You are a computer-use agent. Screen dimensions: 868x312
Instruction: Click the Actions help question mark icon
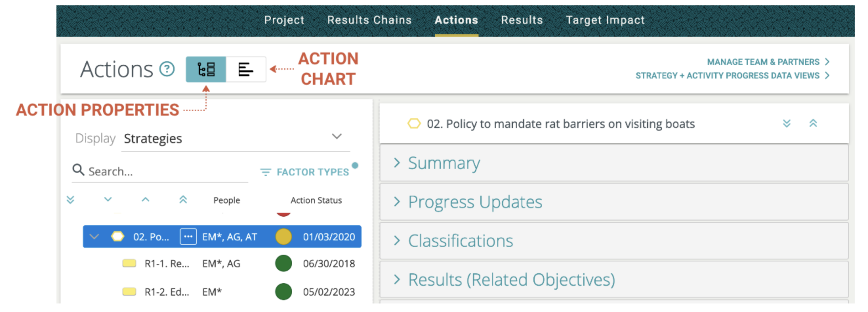point(167,69)
